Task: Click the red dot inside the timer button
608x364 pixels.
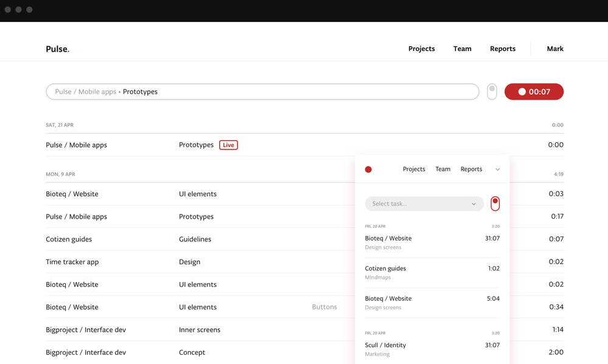Action: tap(522, 91)
